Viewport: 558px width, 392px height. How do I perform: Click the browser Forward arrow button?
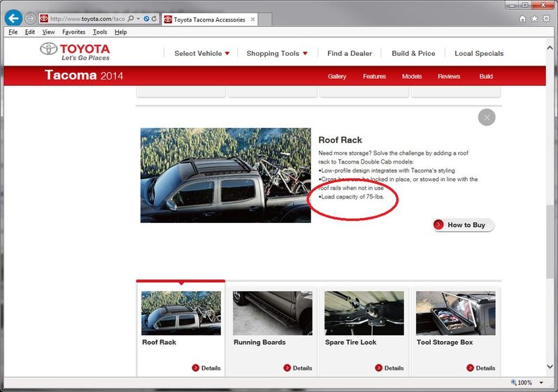(x=30, y=18)
